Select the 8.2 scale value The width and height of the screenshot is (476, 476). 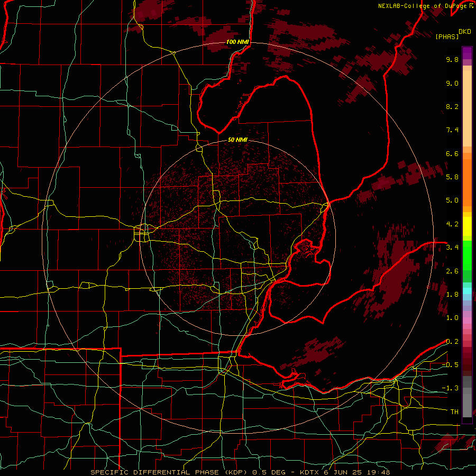[x=452, y=106]
